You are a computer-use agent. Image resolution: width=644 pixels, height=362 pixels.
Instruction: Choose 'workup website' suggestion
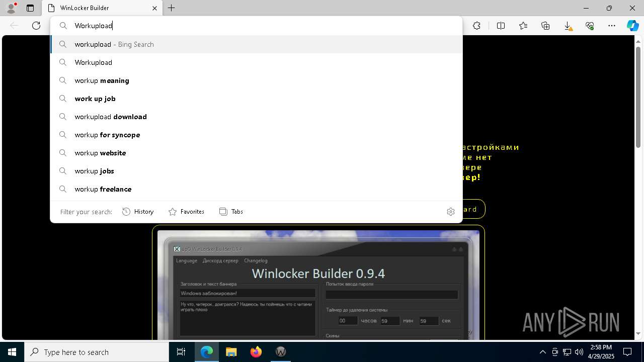point(256,153)
